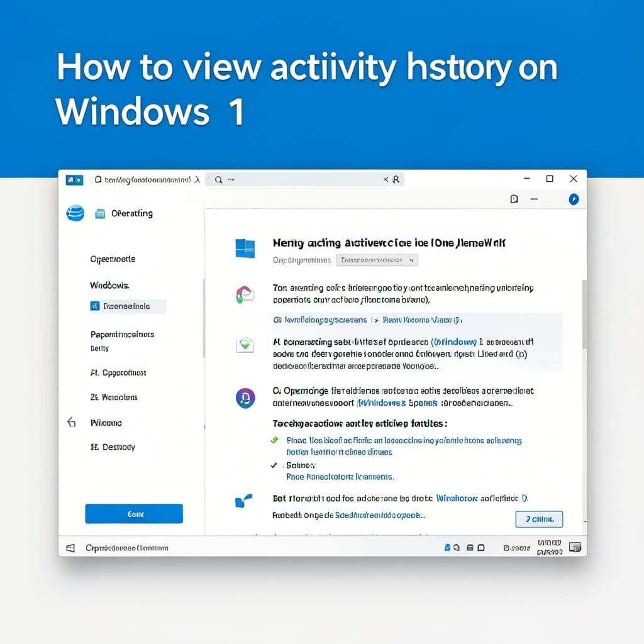Open the Start icon in the taskbar
This screenshot has height=644, width=644.
[x=70, y=548]
